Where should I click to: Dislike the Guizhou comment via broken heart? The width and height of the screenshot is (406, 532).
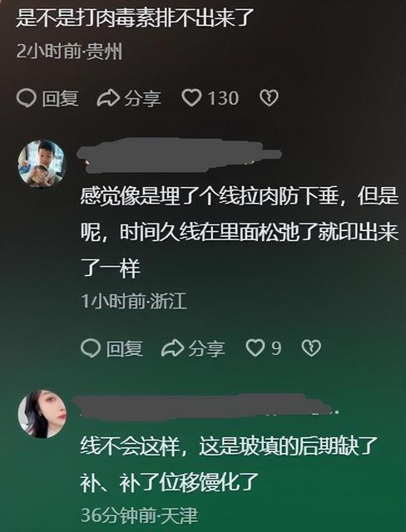pos(270,98)
